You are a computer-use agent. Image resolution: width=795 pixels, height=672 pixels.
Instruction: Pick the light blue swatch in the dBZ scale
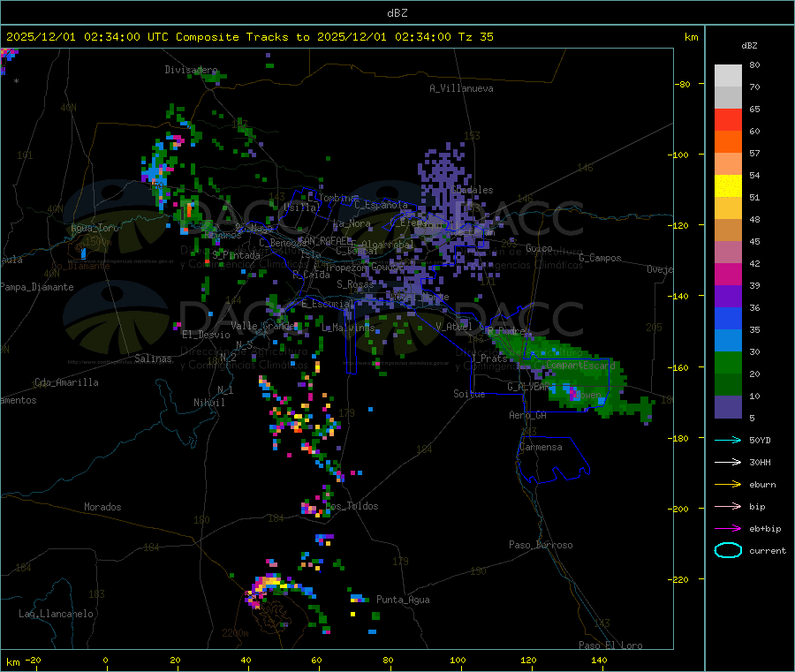tap(728, 340)
